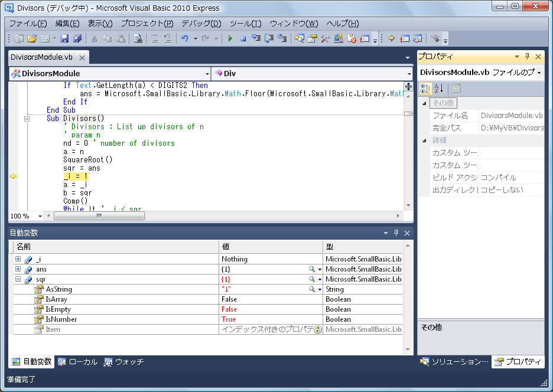Switch to the ローカル tab
This screenshot has width=553, height=392.
point(77,362)
